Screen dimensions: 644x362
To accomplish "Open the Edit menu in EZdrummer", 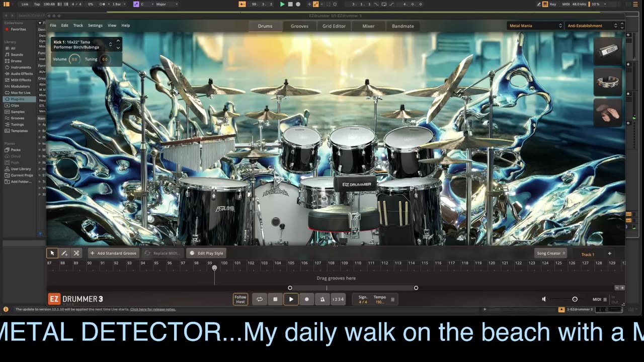I will click(65, 25).
